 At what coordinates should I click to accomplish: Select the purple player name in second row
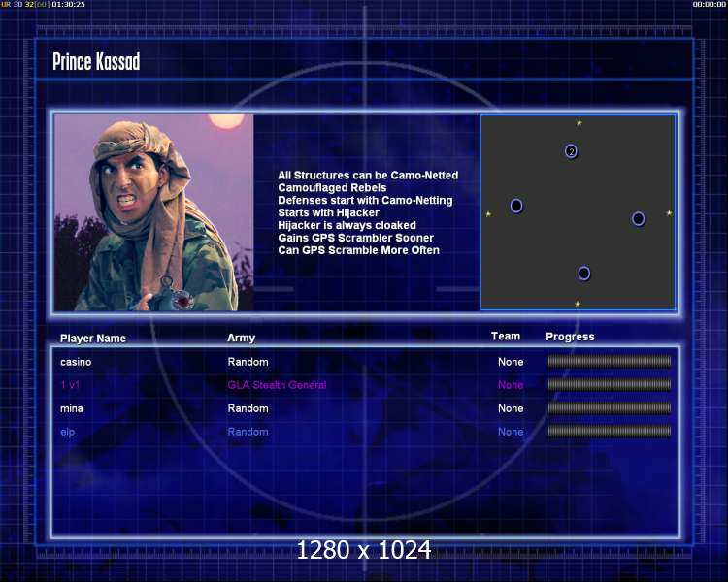click(70, 385)
